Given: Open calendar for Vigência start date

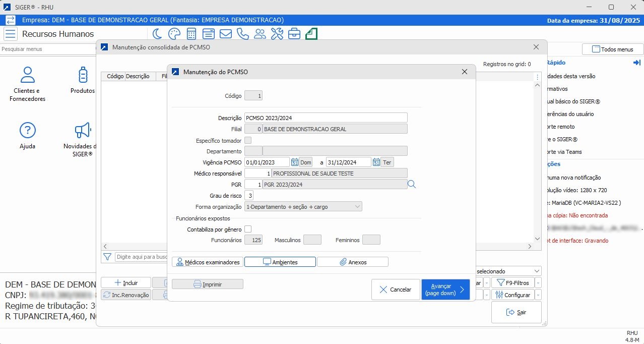Looking at the screenshot, I should [295, 162].
